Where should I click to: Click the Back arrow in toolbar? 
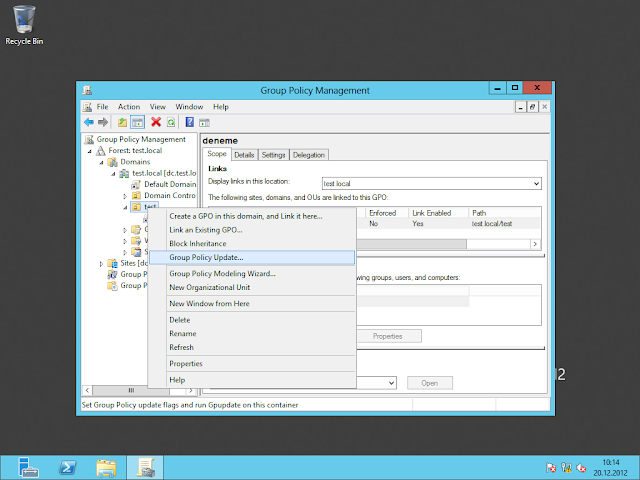point(88,121)
